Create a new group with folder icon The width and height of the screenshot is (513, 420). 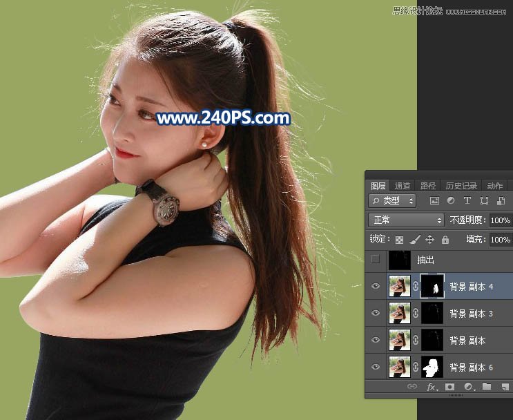click(486, 387)
